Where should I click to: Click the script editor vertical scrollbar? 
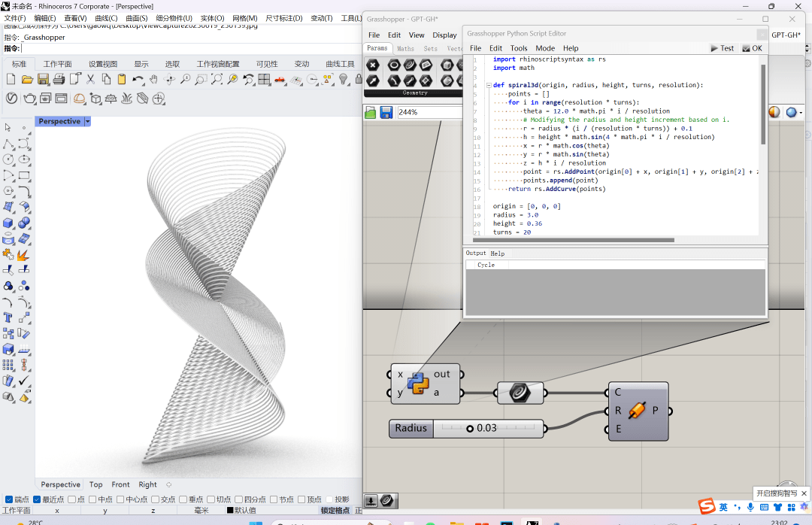[763, 104]
